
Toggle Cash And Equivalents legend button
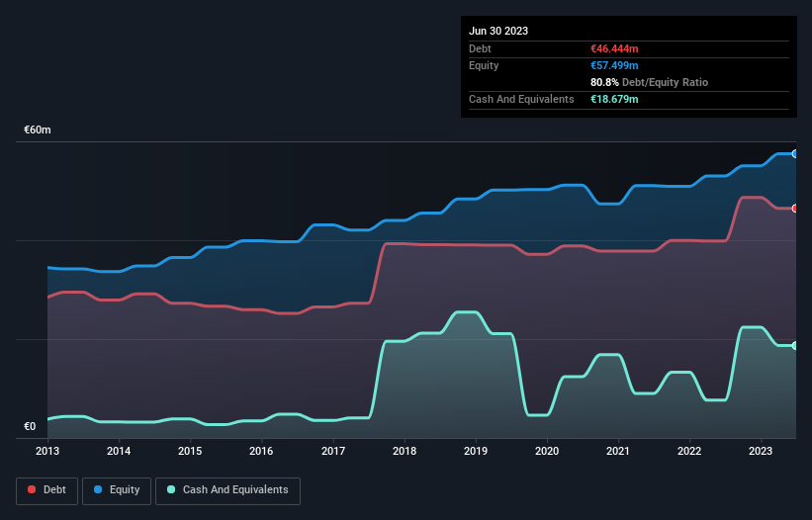pyautogui.click(x=227, y=490)
